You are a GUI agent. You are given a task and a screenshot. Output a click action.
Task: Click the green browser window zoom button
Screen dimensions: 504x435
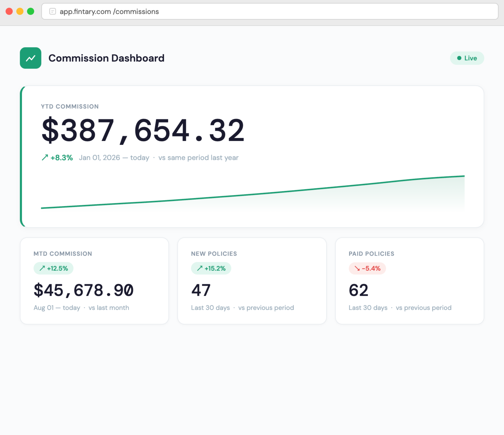coord(30,11)
